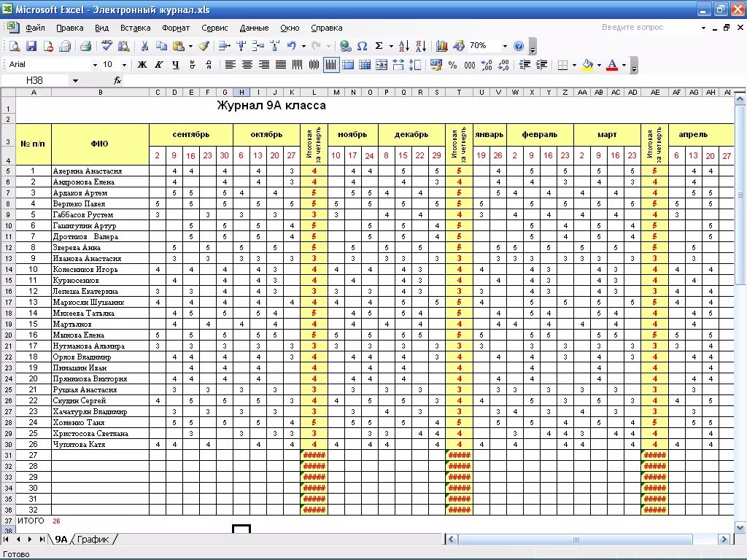747x560 pixels.
Task: Increase decimal places icon
Action: pyautogui.click(x=487, y=65)
